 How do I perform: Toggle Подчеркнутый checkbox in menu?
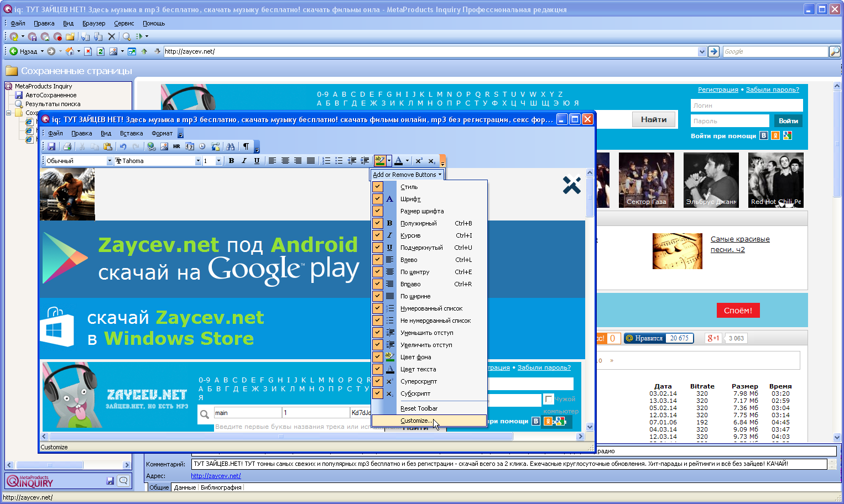(x=378, y=248)
